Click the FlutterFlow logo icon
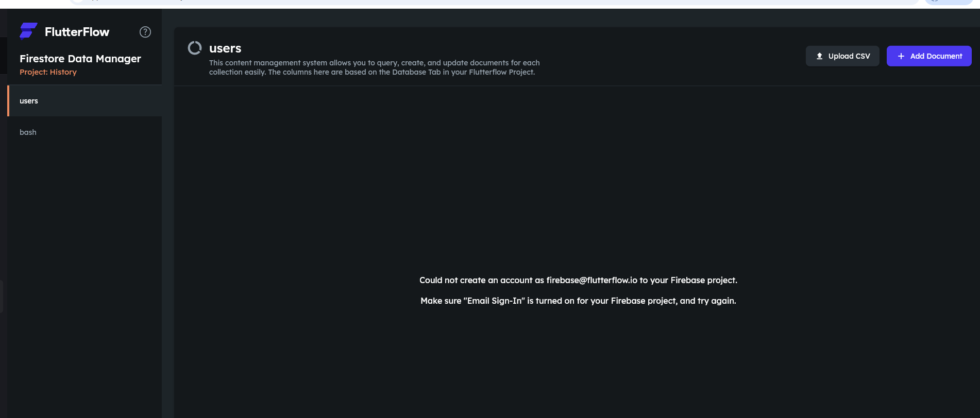 tap(28, 31)
